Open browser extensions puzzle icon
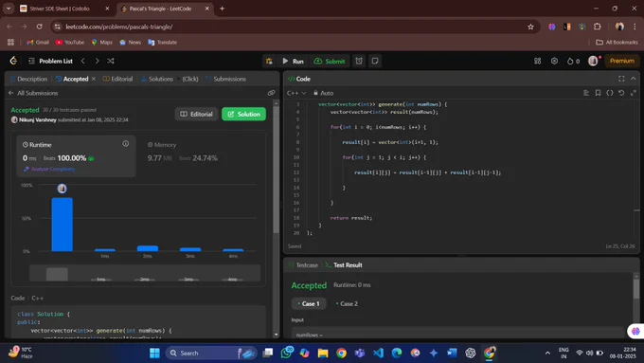 598,27
